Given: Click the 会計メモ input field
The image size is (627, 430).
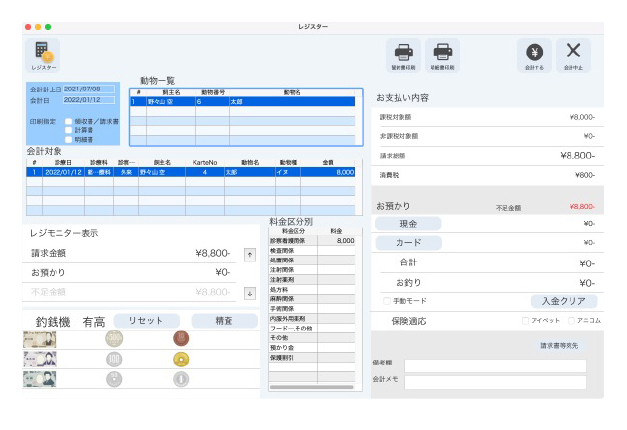Looking at the screenshot, I should [x=495, y=382].
